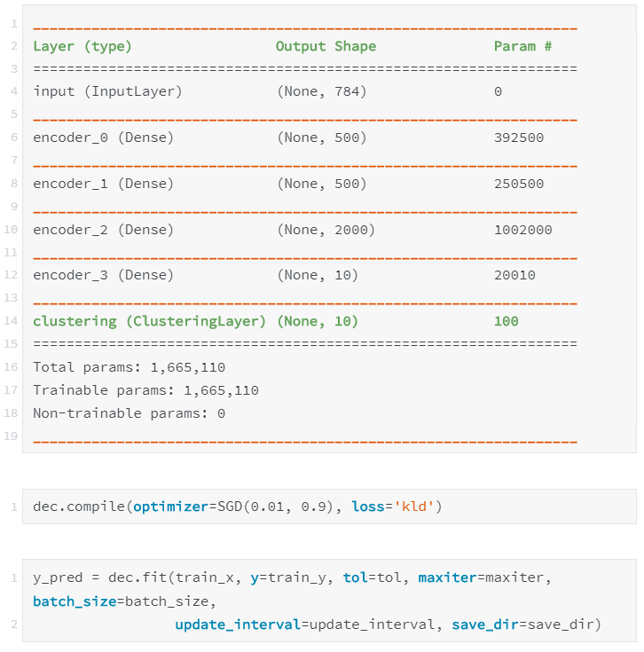644x652 pixels.
Task: Click the 'Param #' column header
Action: tap(522, 46)
